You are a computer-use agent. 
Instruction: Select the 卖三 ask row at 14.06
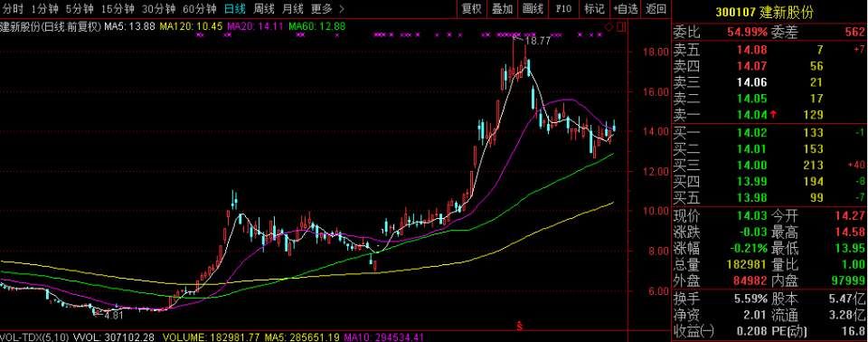[769, 83]
